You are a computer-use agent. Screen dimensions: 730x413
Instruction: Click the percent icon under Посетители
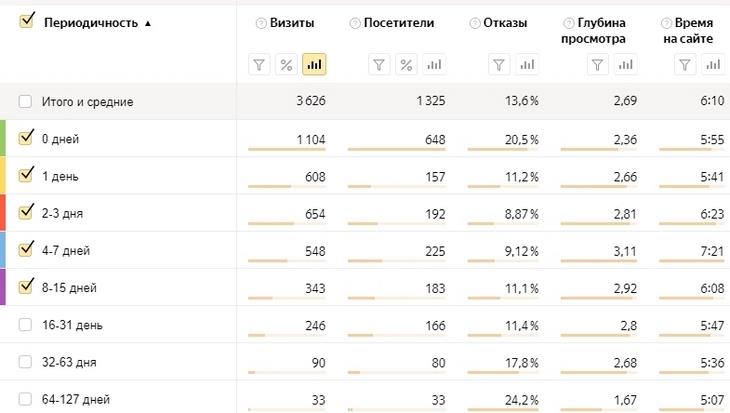tap(407, 65)
